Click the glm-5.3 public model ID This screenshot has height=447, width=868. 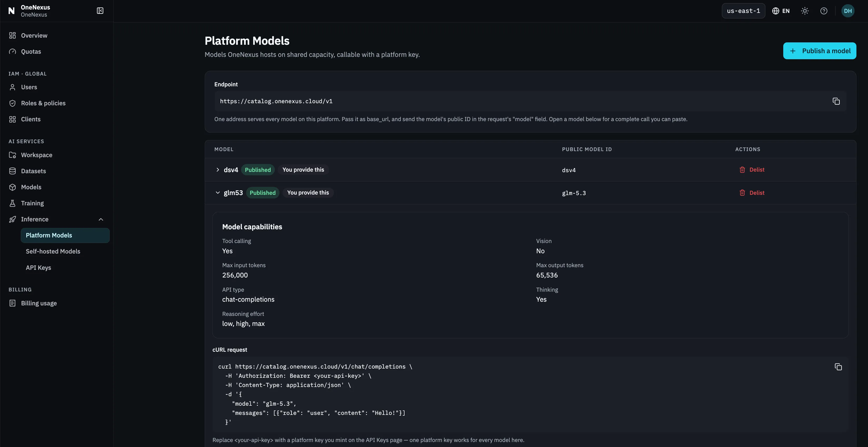574,193
